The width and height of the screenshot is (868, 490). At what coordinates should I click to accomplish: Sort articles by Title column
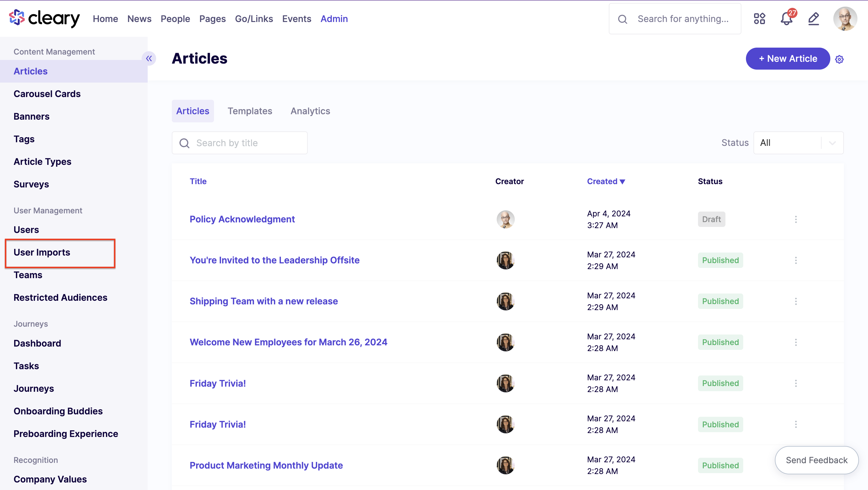pos(198,181)
